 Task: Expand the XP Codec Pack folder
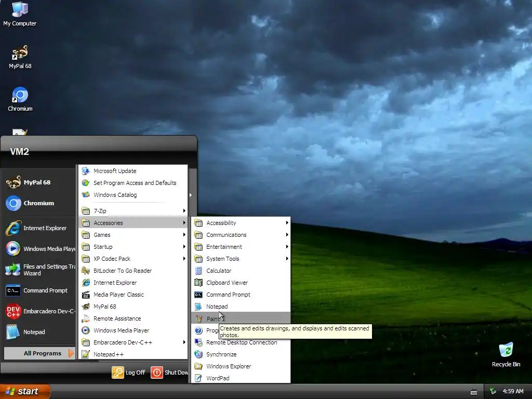pyautogui.click(x=133, y=259)
